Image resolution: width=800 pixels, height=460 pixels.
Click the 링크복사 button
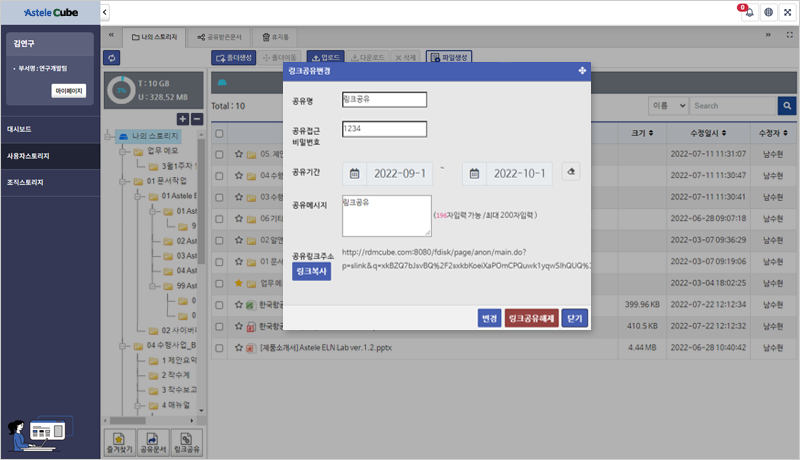tap(310, 272)
